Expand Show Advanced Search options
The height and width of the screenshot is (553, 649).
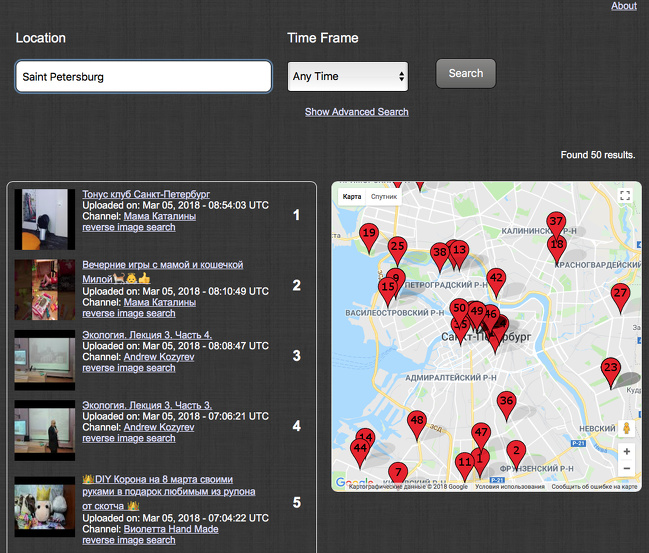tap(356, 112)
